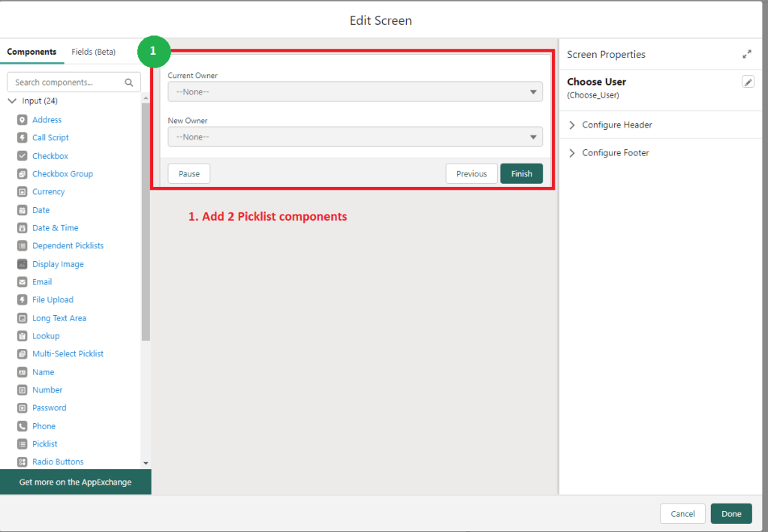
Task: Expand the Configure Header section
Action: (x=616, y=125)
